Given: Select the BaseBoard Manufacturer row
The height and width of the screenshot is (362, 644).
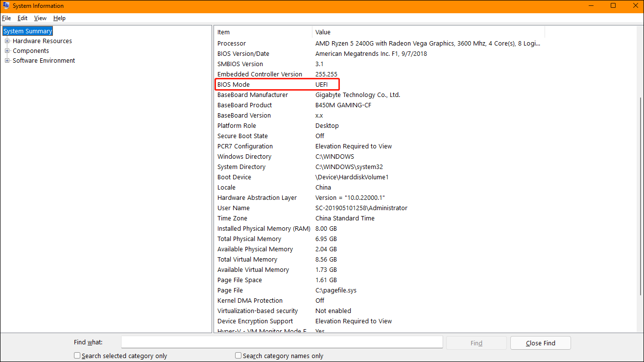Looking at the screenshot, I should 380,95.
